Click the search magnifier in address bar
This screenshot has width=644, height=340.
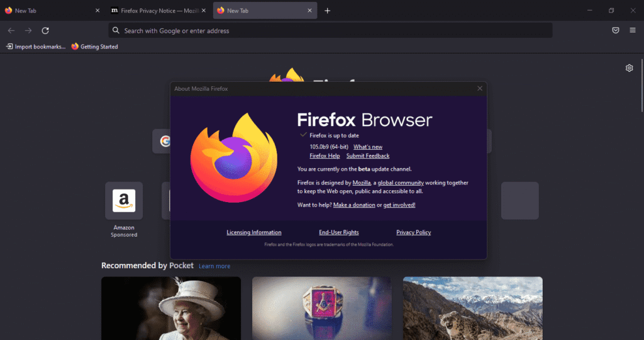coord(116,30)
